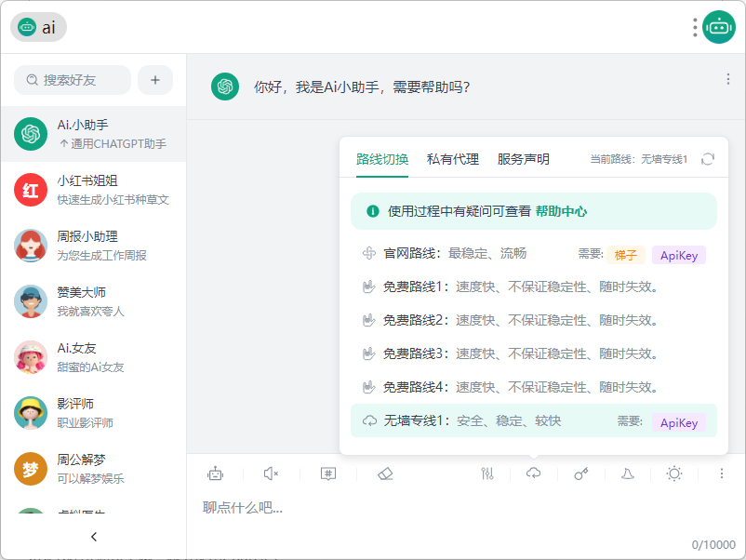Image resolution: width=746 pixels, height=560 pixels.
Task: Open the 服务声明 tab
Action: click(524, 159)
